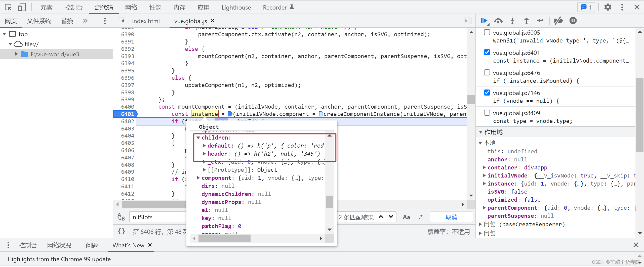The image size is (644, 267).
Task: Expand initialVNode in the scope pane
Action: [x=484, y=175]
